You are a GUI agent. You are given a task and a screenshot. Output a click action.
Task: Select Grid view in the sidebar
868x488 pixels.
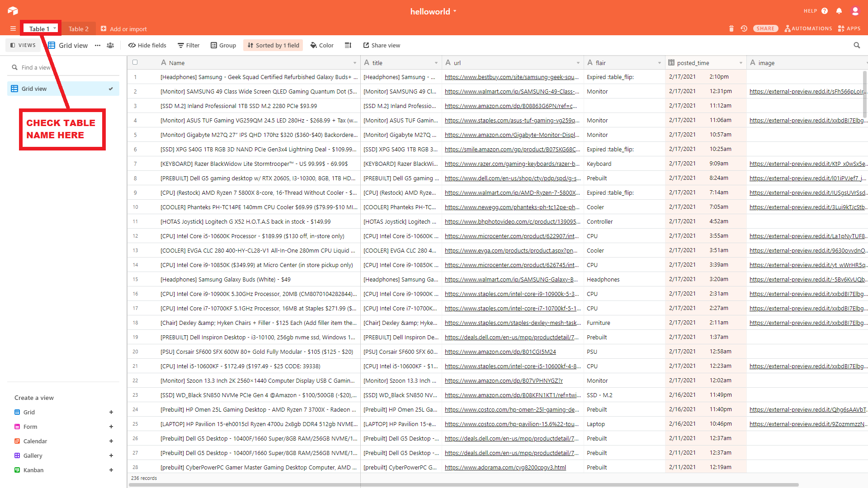coord(63,89)
